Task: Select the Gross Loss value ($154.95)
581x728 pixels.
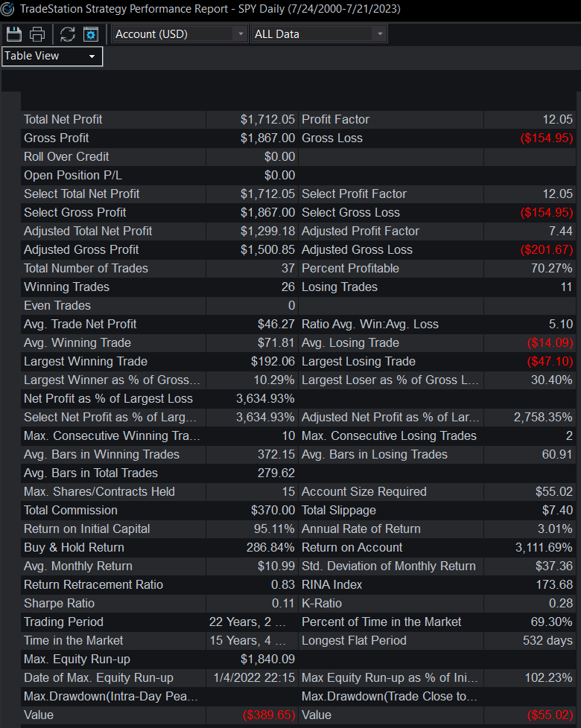Action: tap(547, 138)
